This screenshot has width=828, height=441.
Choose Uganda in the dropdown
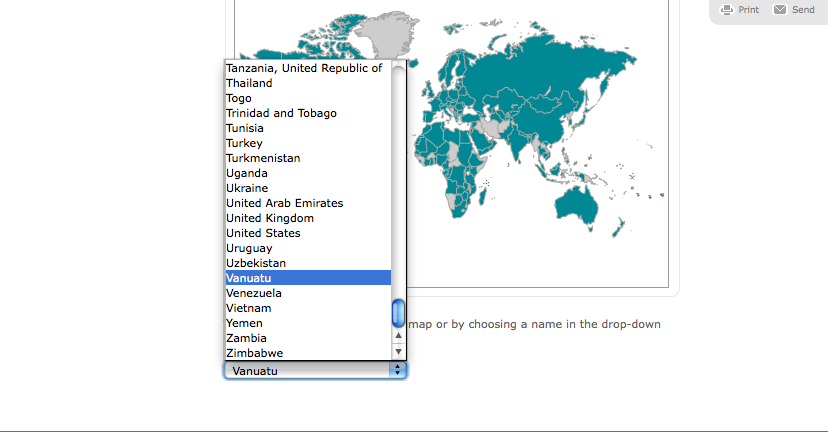[x=308, y=173]
